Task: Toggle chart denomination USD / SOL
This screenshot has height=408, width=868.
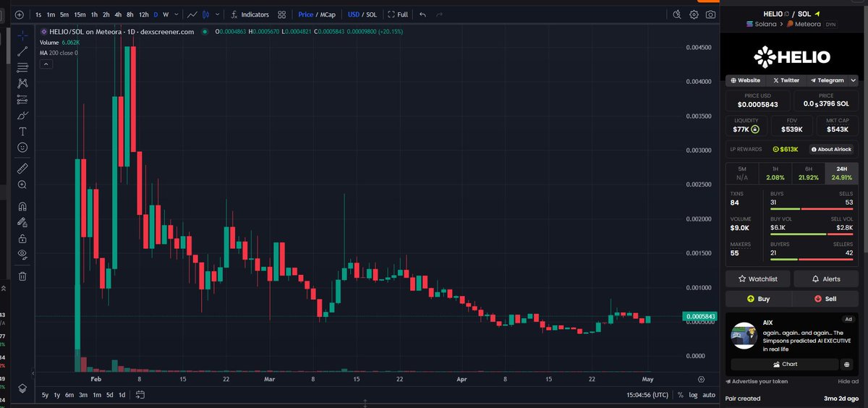Action: click(362, 14)
